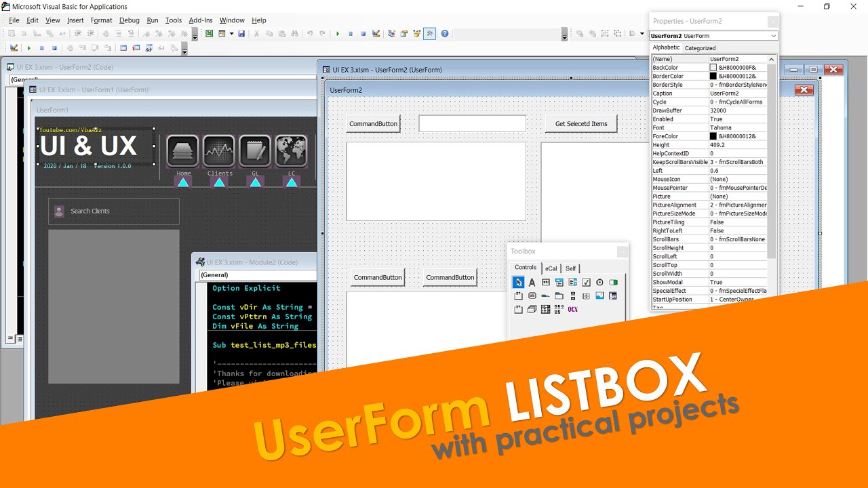
Task: Click the Home icon in UserForm1
Action: [182, 150]
